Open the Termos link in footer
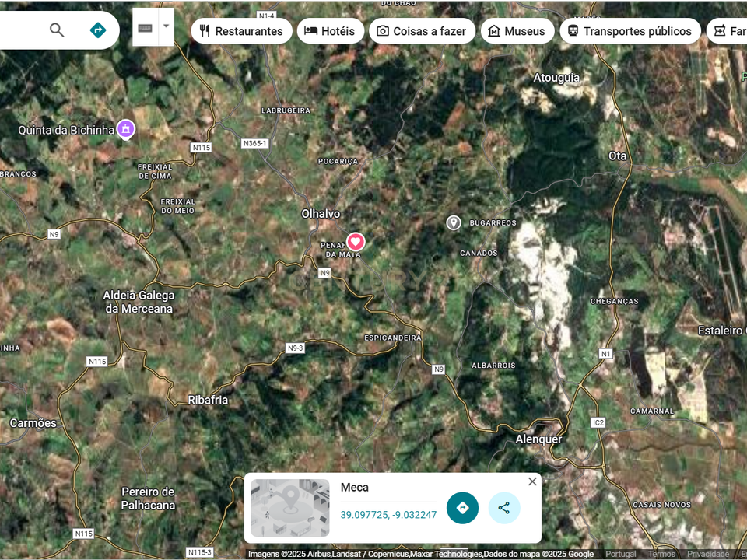 pos(661,555)
